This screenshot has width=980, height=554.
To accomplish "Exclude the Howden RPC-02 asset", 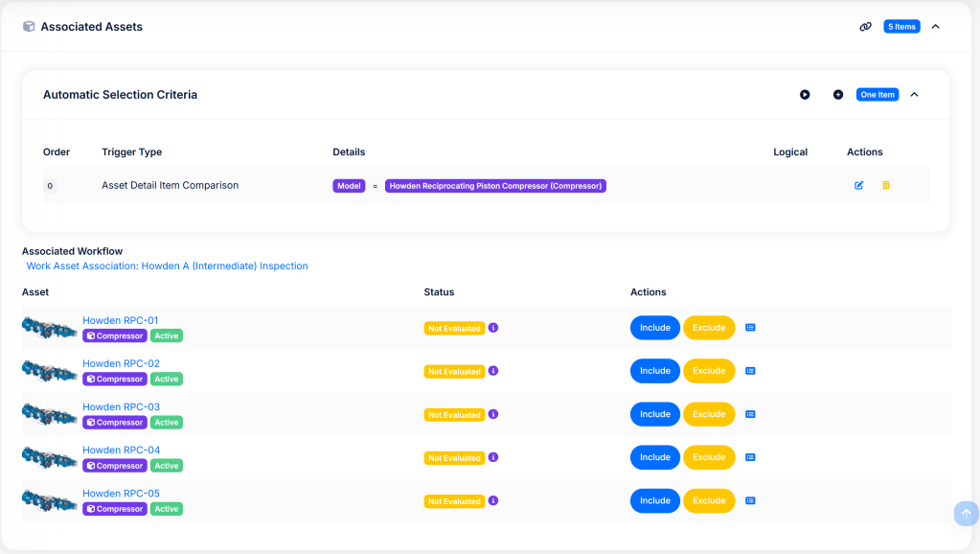I will pos(709,371).
